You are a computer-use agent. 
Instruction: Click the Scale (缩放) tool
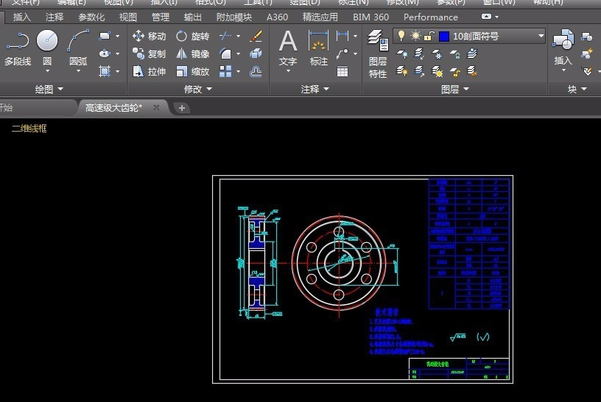point(192,71)
